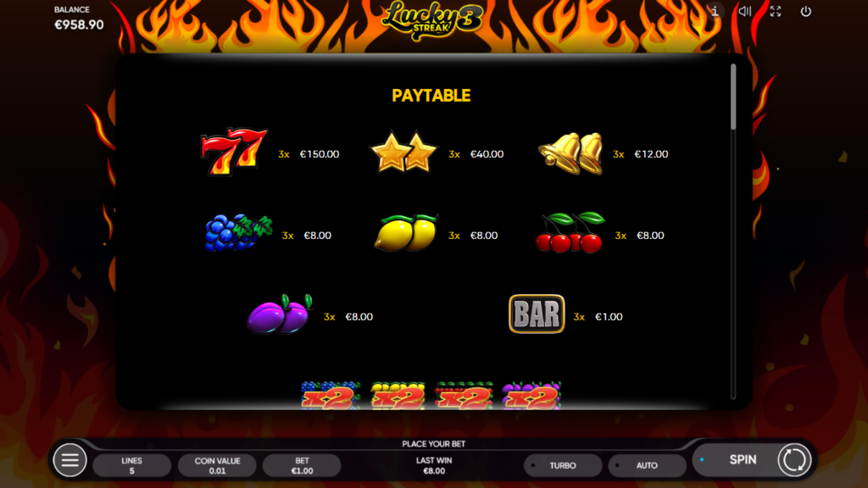Image resolution: width=868 pixels, height=488 pixels.
Task: Enable Auto spin mode
Action: [x=647, y=465]
